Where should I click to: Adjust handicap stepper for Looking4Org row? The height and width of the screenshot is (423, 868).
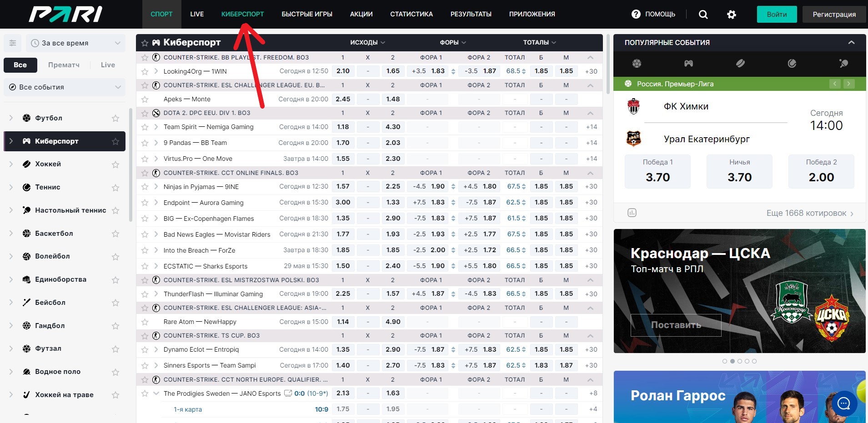(x=453, y=71)
